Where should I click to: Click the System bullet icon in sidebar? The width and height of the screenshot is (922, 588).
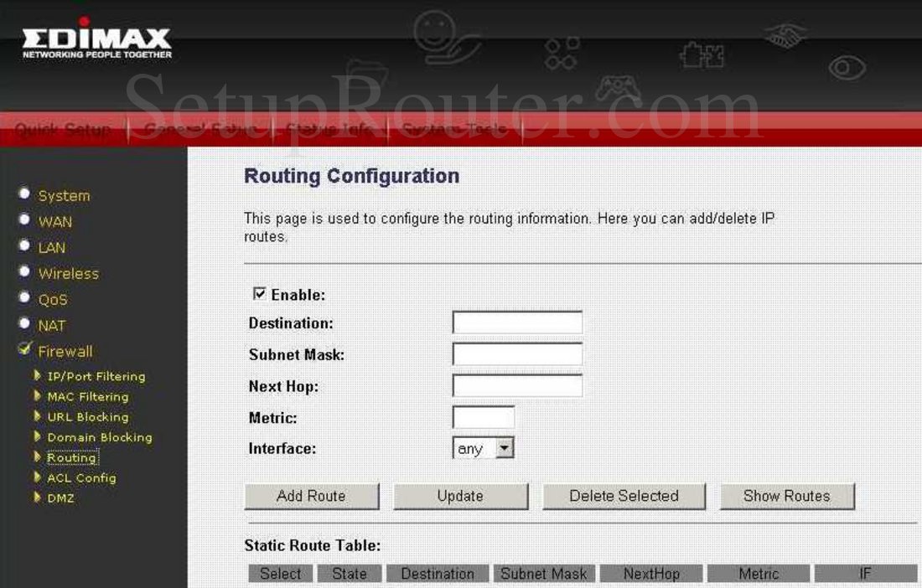coord(25,192)
